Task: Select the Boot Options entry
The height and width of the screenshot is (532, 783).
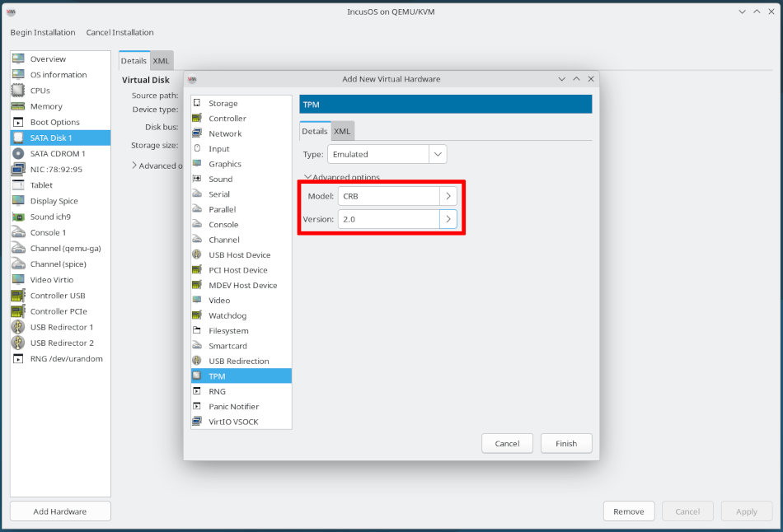Action: pos(54,121)
